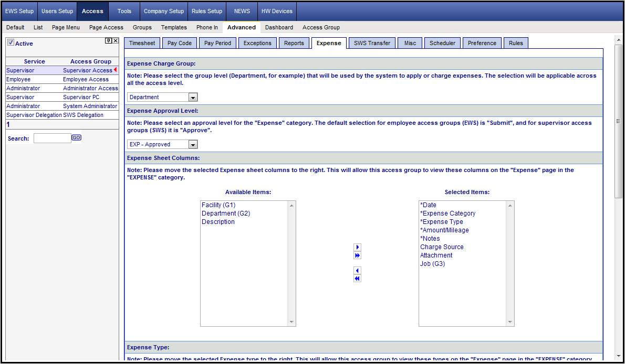Select Attachment in Selected Items

coord(436,255)
